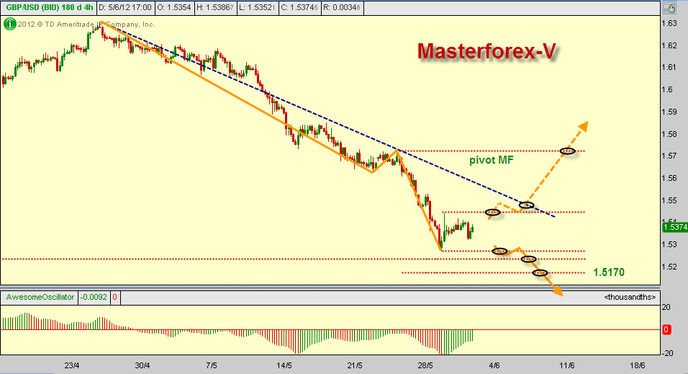The height and width of the screenshot is (374, 688).
Task: Click the pivot MF text label
Action: click(491, 160)
